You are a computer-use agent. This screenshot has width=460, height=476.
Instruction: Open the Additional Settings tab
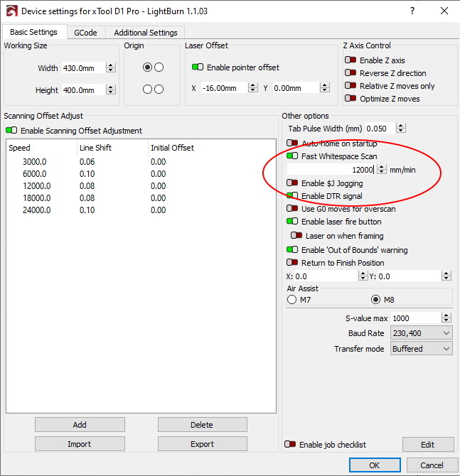click(146, 33)
